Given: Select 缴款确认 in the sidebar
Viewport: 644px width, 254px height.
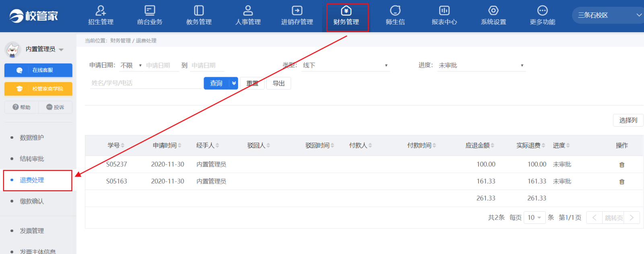Looking at the screenshot, I should 32,201.
